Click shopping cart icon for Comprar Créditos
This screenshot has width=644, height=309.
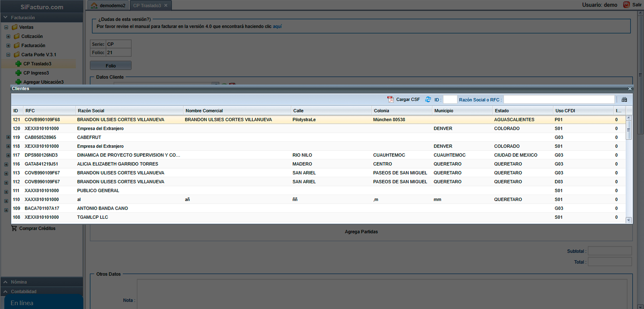(14, 228)
